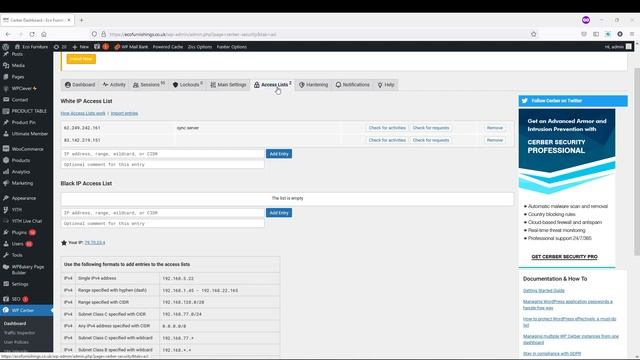Click the browser reload button
The width and height of the screenshot is (640, 360).
[x=32, y=34]
